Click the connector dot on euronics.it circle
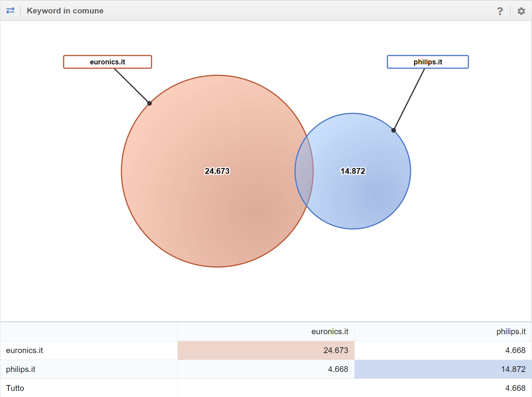Image resolution: width=532 pixels, height=397 pixels. point(150,103)
